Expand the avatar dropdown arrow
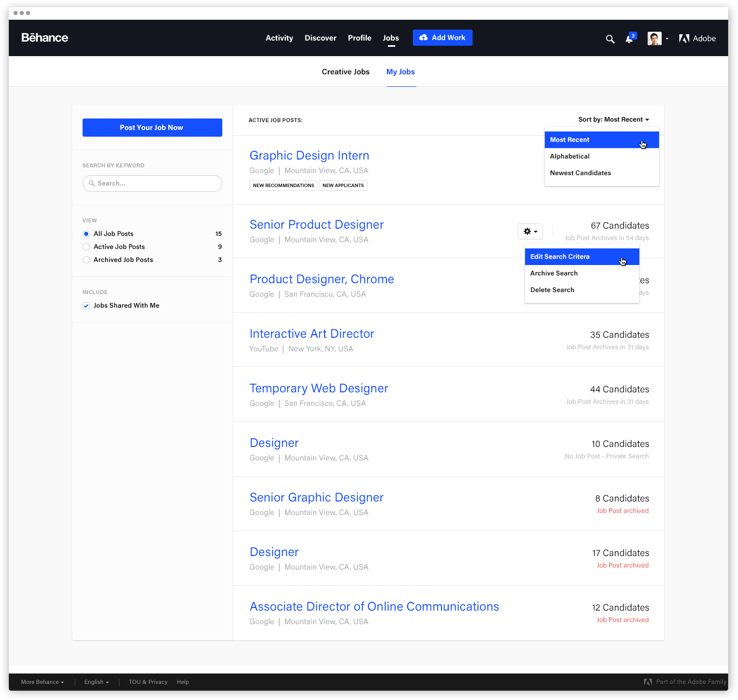The height and width of the screenshot is (700, 738). click(667, 39)
